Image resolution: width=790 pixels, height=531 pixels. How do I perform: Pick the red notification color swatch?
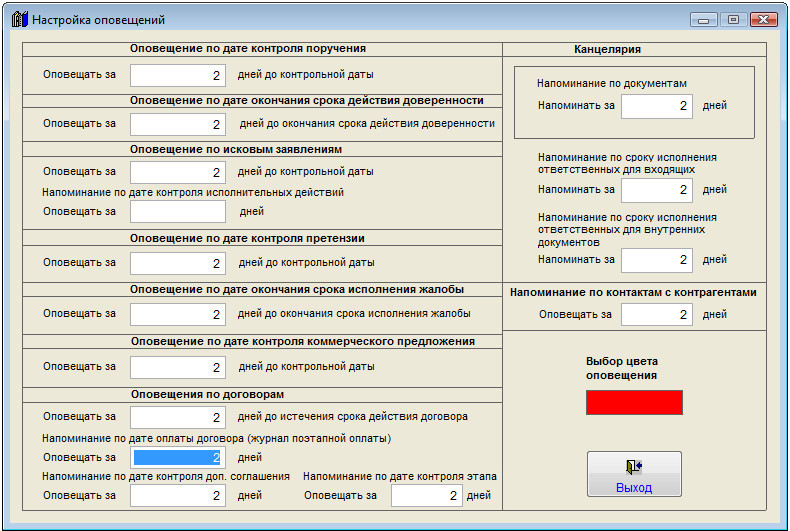[634, 403]
